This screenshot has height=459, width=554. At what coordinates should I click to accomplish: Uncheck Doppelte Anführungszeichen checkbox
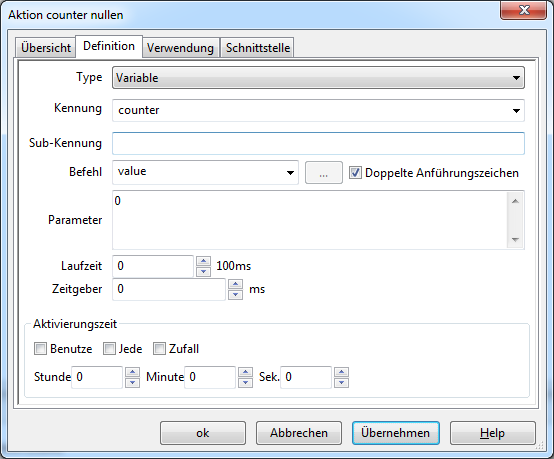tap(355, 173)
